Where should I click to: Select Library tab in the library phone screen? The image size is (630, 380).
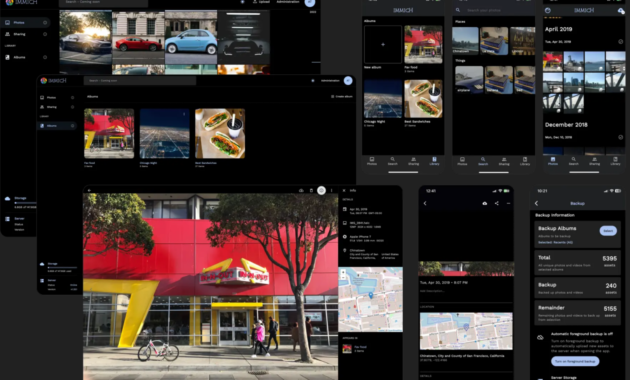pyautogui.click(x=434, y=161)
